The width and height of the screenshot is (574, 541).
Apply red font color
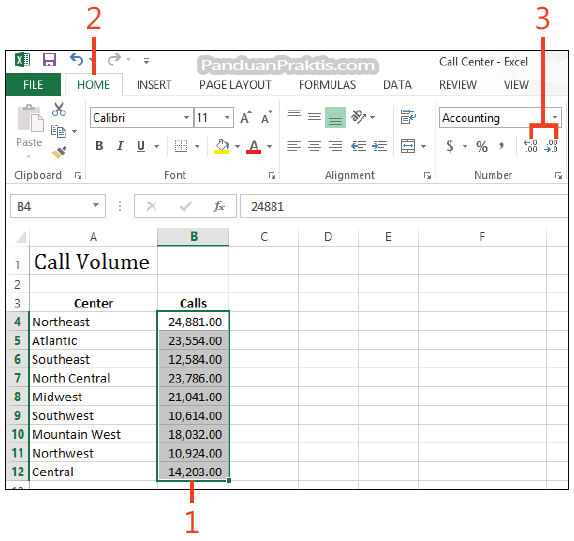253,146
